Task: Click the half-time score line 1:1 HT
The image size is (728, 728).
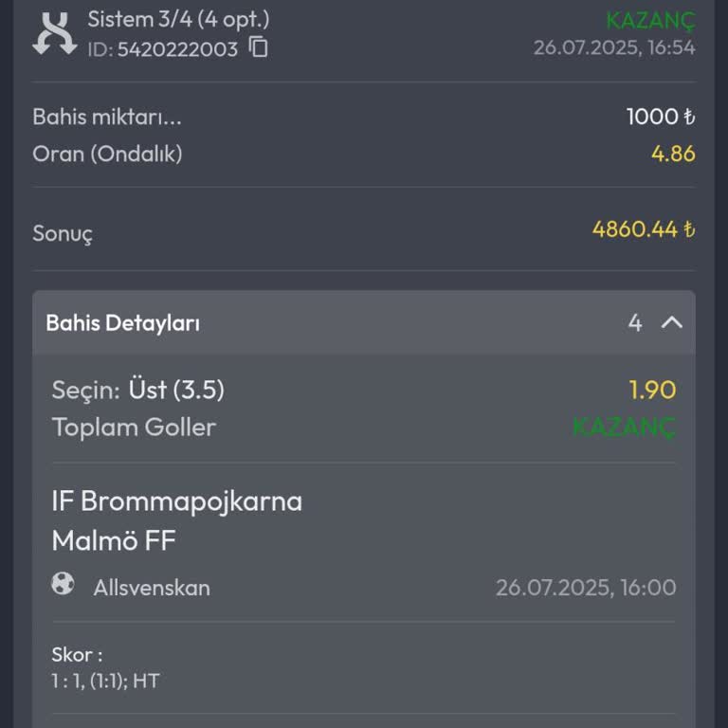Action: [105, 680]
